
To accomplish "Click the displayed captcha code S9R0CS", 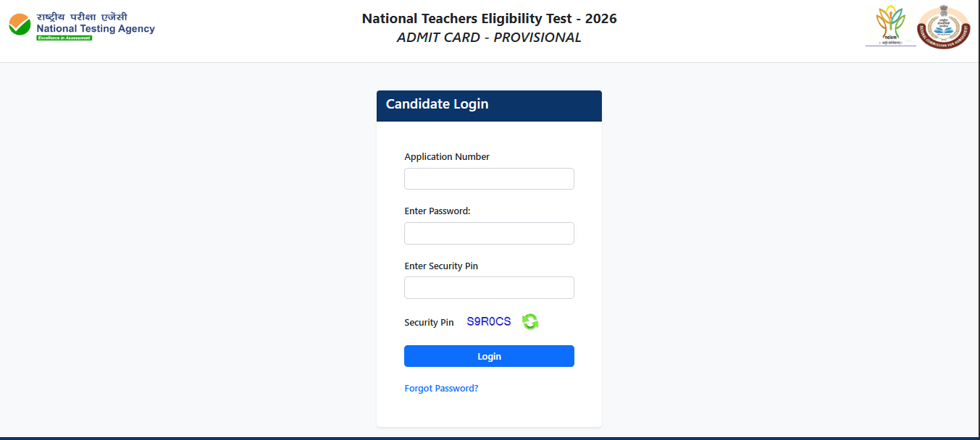I will tap(488, 321).
